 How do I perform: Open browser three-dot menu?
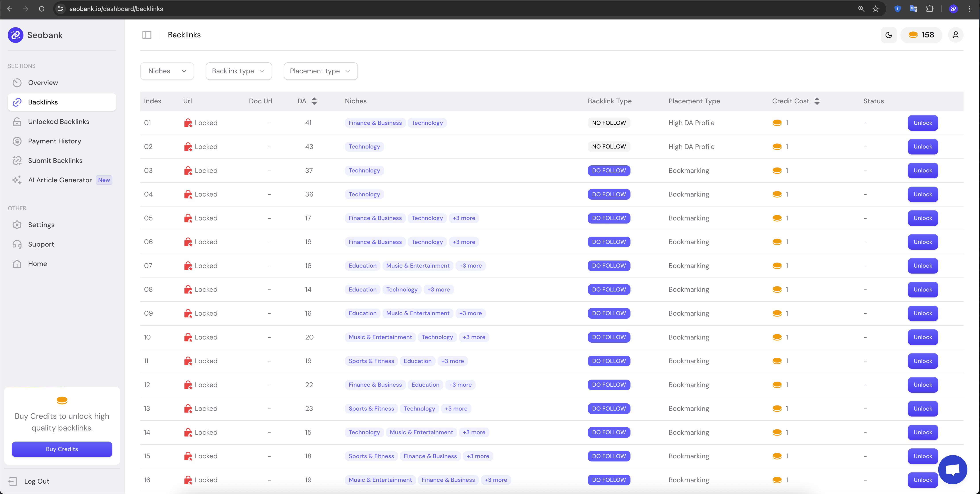(x=969, y=9)
